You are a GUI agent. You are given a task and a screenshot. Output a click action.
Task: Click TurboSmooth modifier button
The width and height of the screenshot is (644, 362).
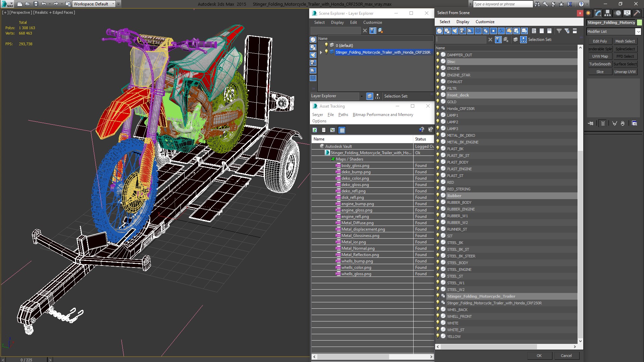point(600,64)
